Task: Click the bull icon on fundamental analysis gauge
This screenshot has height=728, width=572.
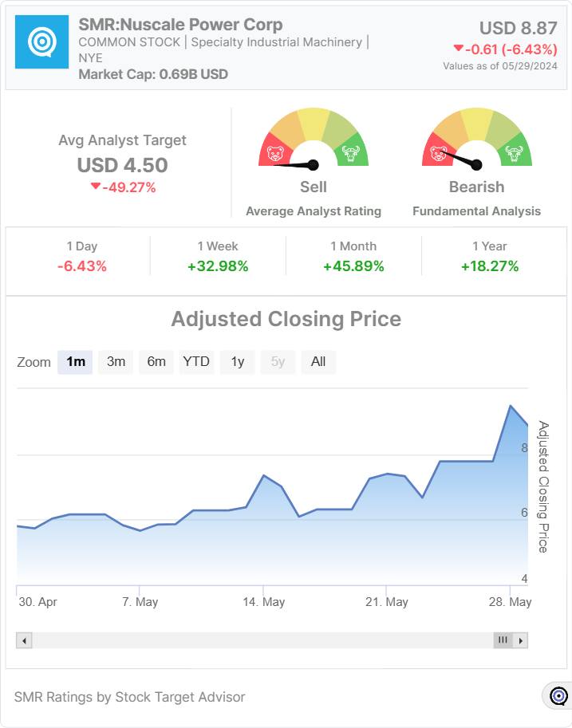Action: point(513,152)
